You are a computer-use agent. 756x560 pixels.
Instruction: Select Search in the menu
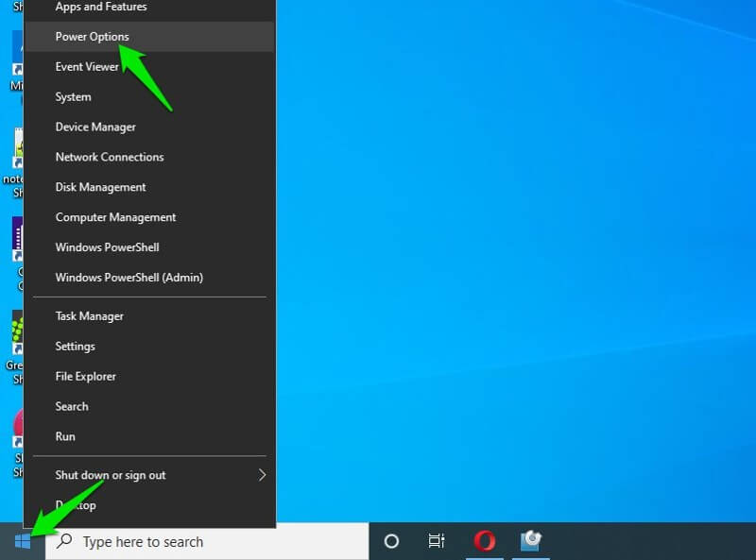tap(149, 406)
